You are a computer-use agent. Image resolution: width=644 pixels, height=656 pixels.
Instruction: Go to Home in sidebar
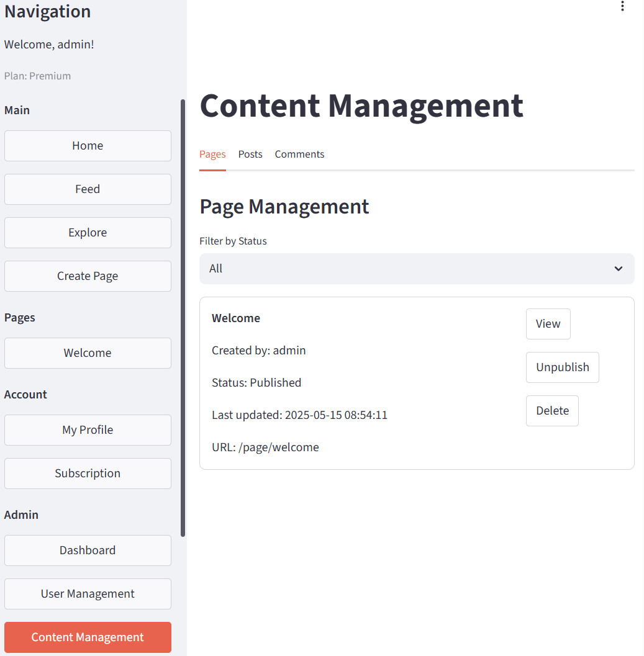tap(88, 146)
